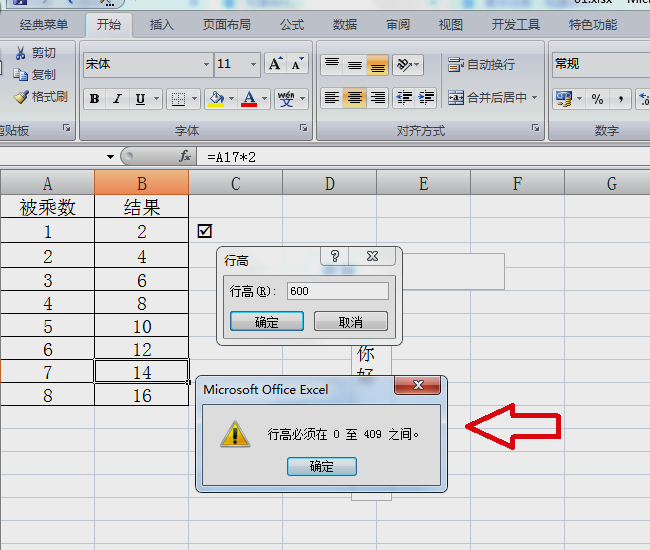Open the 数据 tab
The image size is (650, 550).
345,25
